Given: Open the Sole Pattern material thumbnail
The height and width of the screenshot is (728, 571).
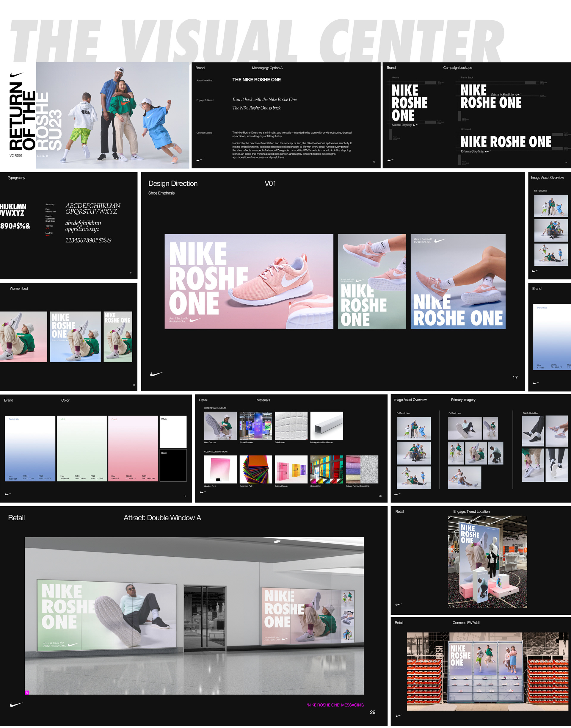Looking at the screenshot, I should pos(291,426).
